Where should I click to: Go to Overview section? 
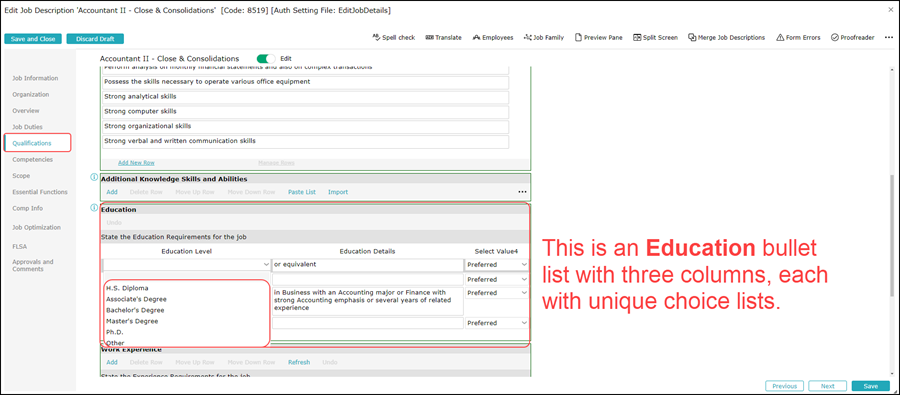26,110
